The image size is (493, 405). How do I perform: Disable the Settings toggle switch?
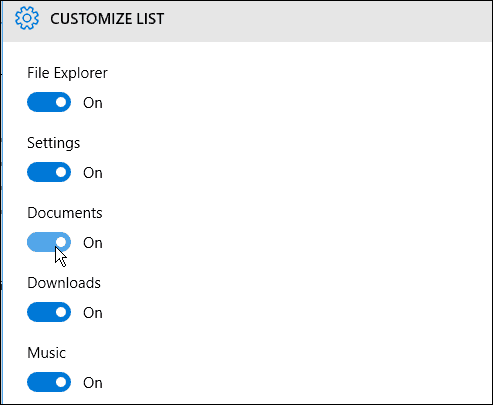click(x=49, y=172)
